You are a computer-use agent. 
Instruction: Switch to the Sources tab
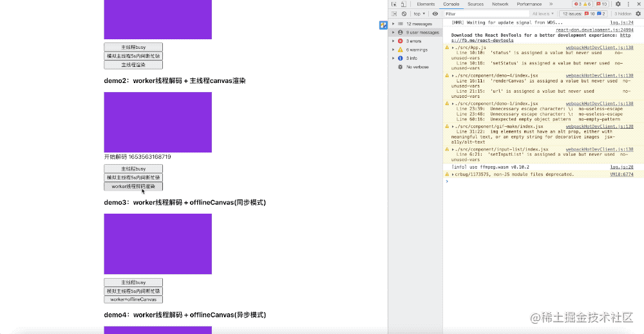(x=476, y=4)
